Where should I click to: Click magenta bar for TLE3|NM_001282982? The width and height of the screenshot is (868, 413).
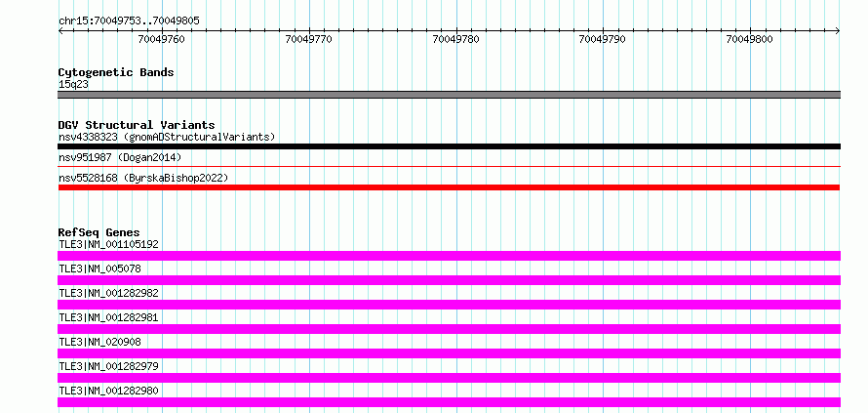pos(449,305)
